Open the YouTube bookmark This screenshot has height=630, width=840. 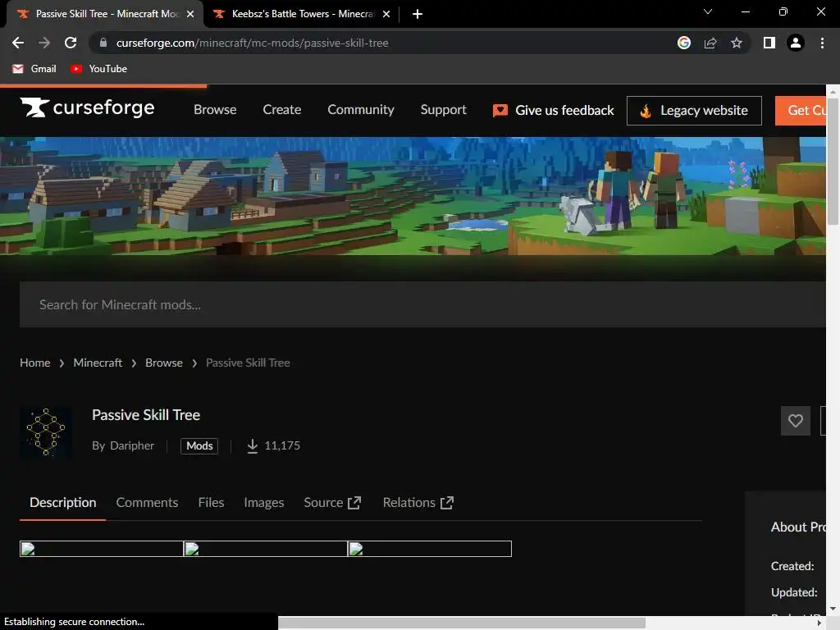coord(98,69)
